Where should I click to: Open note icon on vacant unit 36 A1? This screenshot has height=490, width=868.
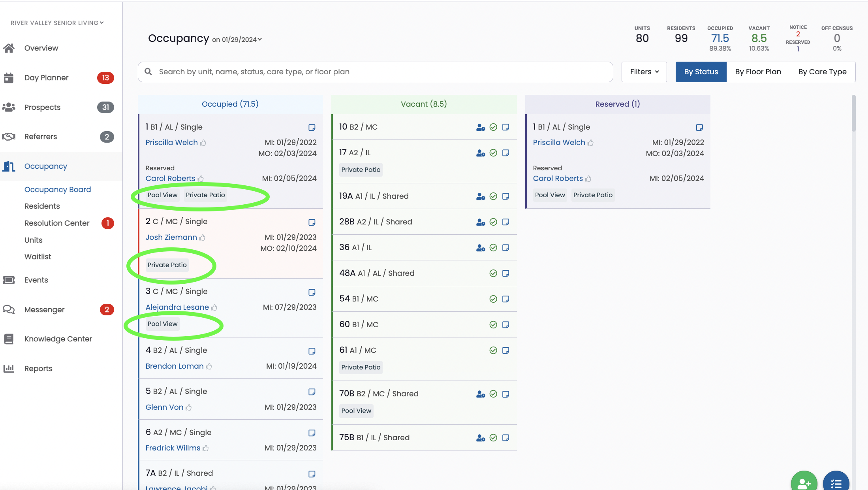pyautogui.click(x=506, y=248)
